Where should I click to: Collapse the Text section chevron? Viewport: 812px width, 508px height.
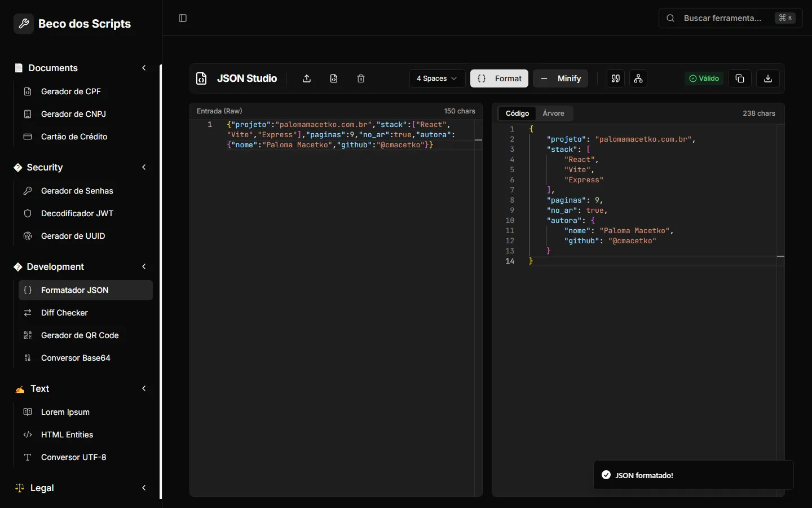(144, 388)
